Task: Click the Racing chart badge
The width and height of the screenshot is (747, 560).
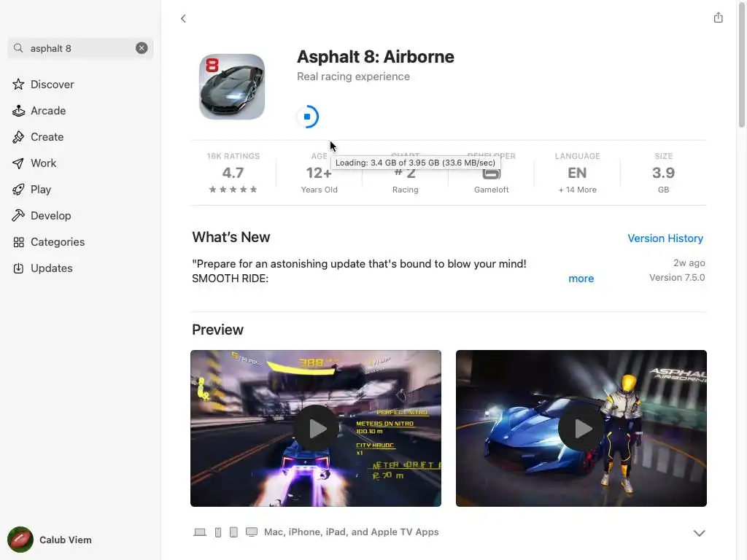Action: tap(406, 173)
